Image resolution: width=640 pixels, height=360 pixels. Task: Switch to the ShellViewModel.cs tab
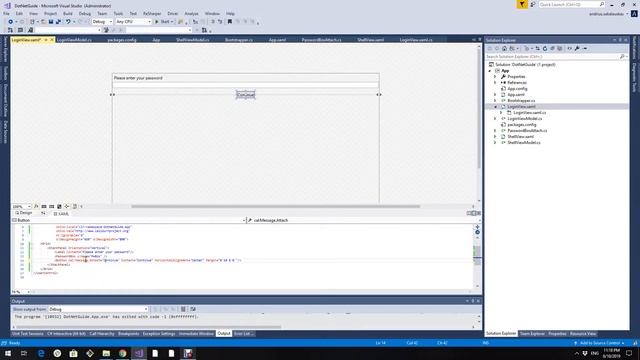tap(193, 40)
